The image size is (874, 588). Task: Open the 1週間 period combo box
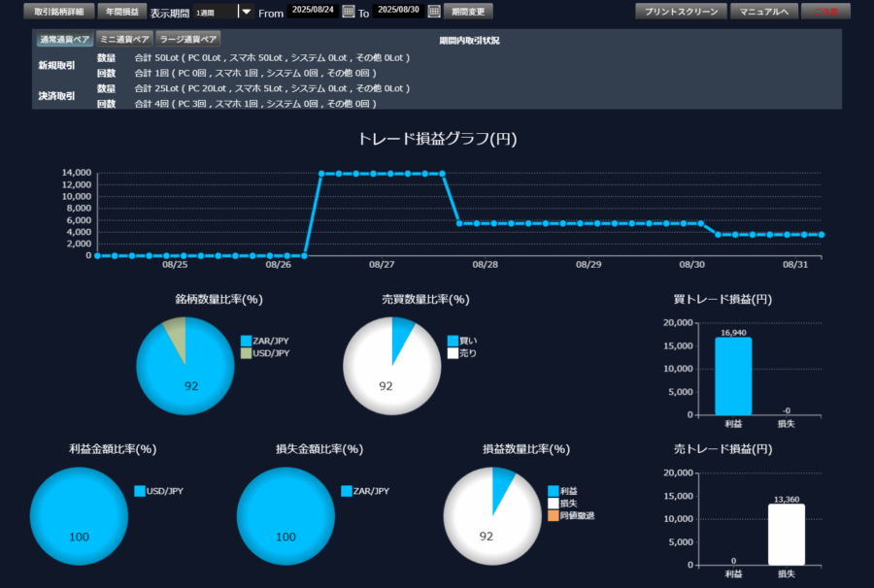[x=215, y=12]
